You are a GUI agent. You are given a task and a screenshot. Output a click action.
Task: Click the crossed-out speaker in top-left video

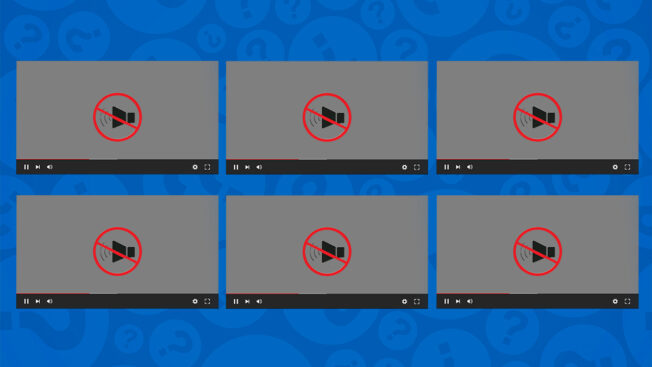pyautogui.click(x=117, y=117)
